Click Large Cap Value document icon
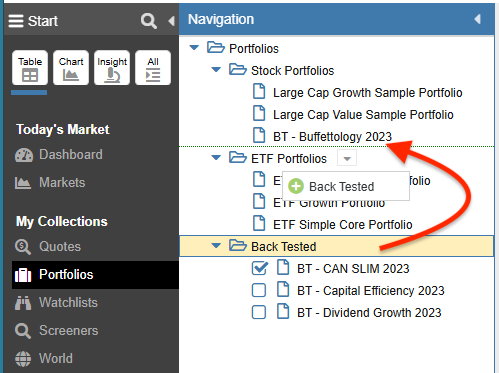Viewport: 499px width, 373px height. (259, 114)
